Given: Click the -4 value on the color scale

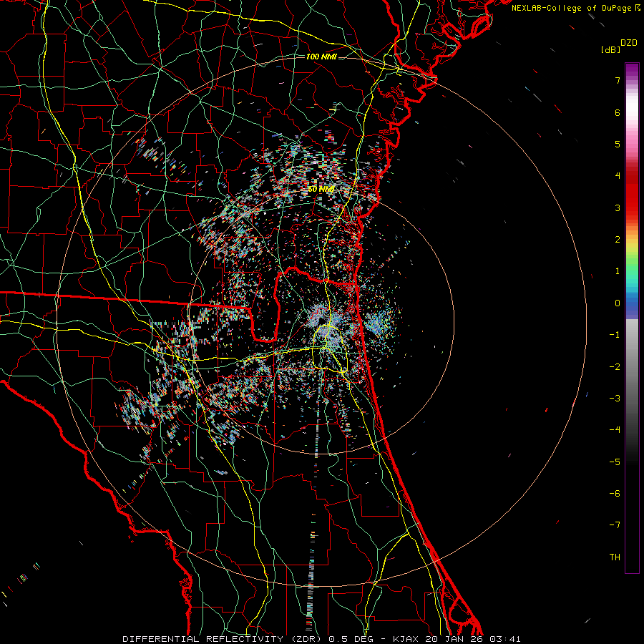Looking at the screenshot, I should [615, 430].
